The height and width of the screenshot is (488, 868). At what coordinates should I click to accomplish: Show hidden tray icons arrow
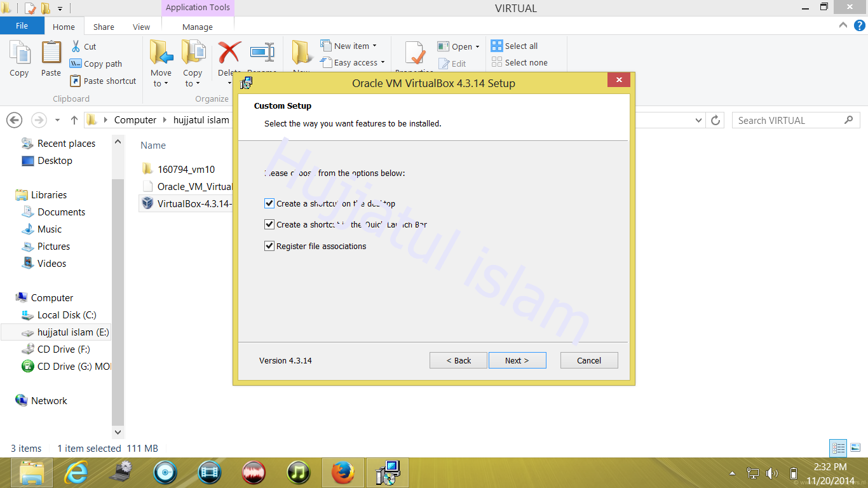(x=733, y=473)
